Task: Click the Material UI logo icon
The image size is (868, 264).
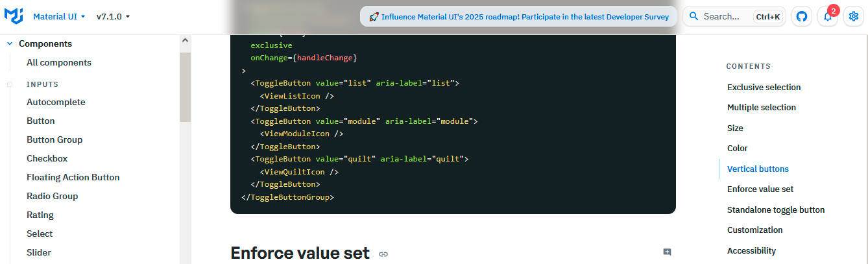Action: [x=14, y=16]
